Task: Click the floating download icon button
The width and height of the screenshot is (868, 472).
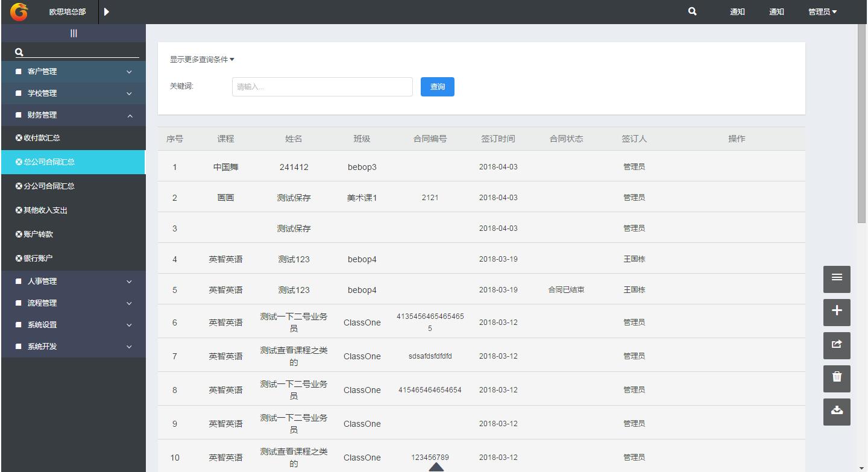Action: coord(837,411)
